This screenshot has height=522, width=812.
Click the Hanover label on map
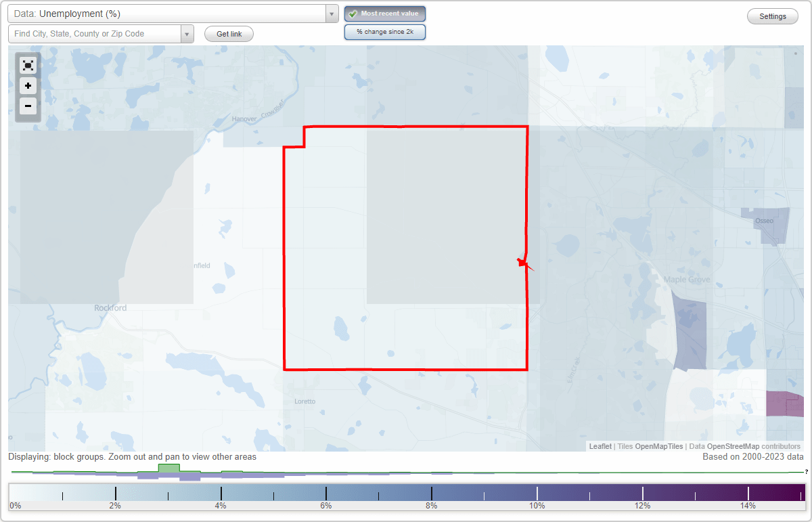pos(244,119)
